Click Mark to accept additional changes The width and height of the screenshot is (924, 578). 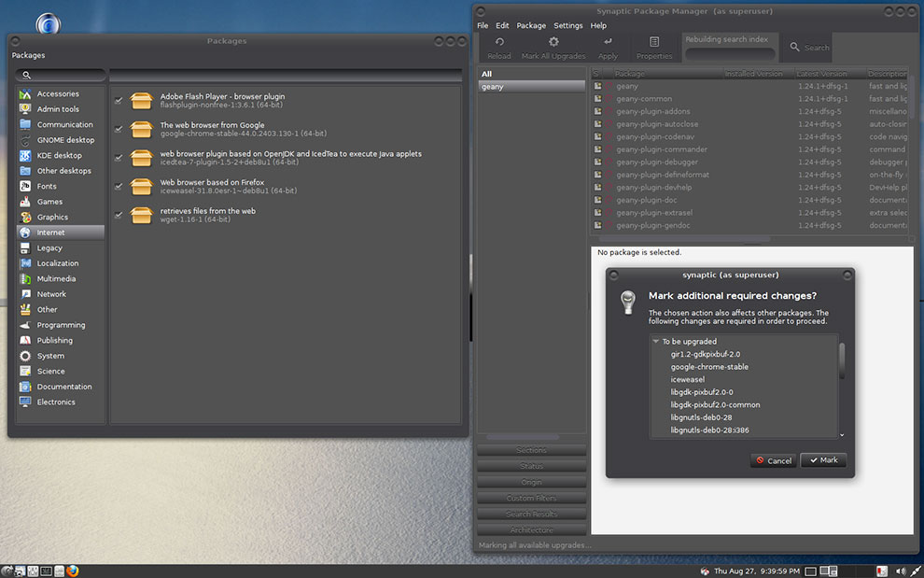[823, 460]
